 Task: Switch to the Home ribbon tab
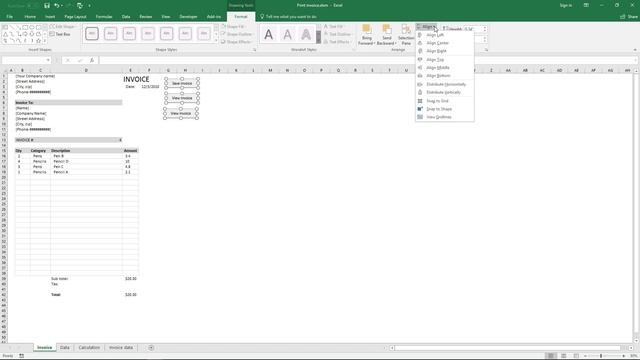click(x=30, y=17)
